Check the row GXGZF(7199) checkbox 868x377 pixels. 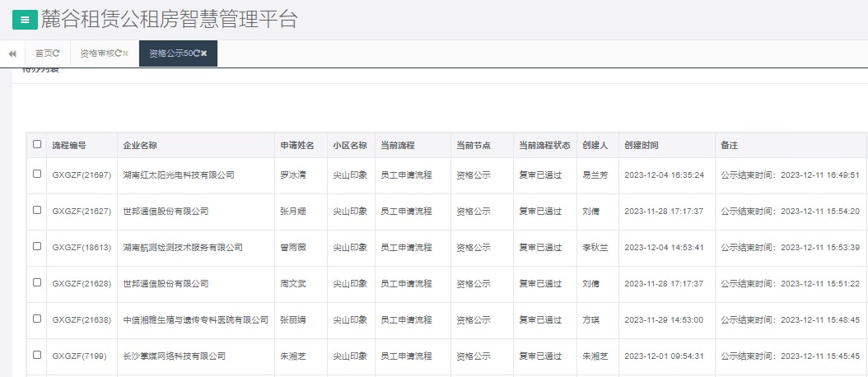click(37, 355)
